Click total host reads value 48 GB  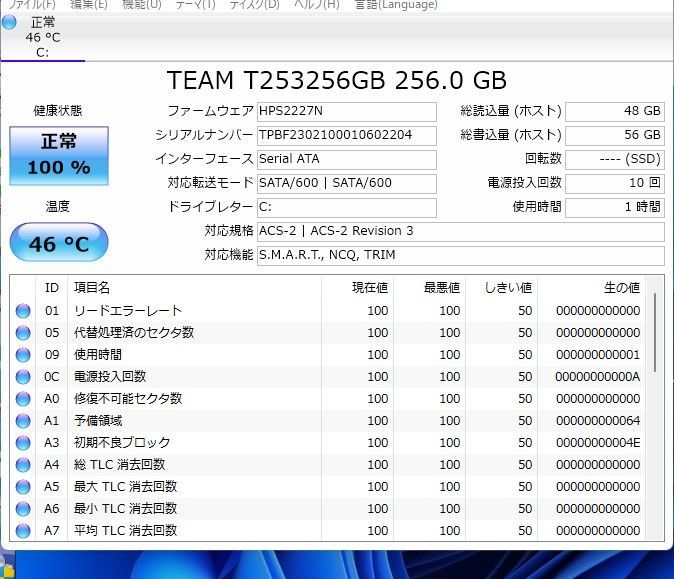pos(615,111)
